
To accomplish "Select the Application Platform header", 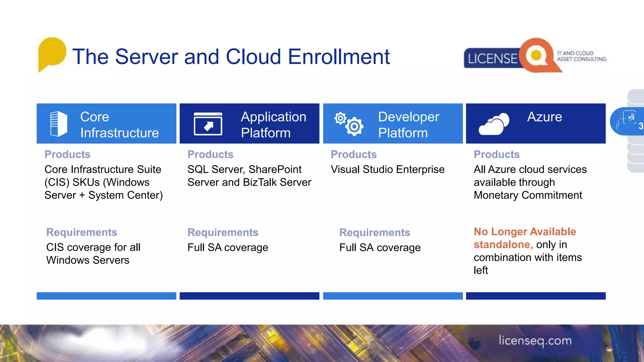I will pyautogui.click(x=249, y=123).
